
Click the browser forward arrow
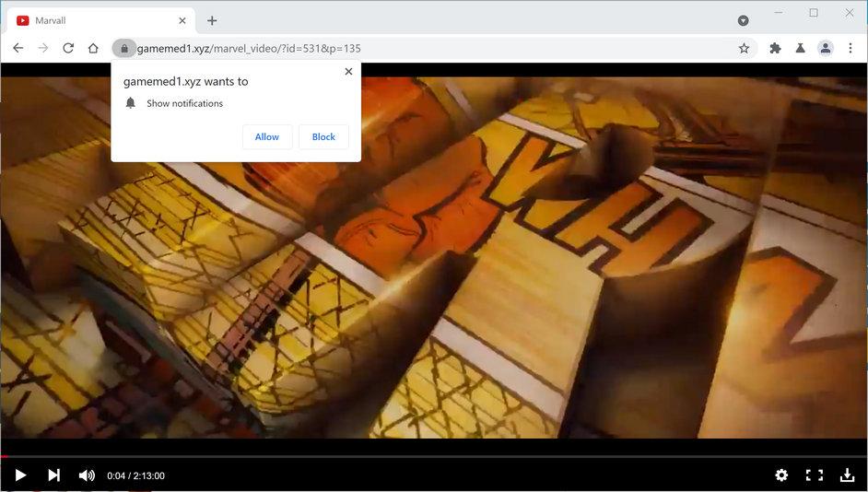[43, 48]
